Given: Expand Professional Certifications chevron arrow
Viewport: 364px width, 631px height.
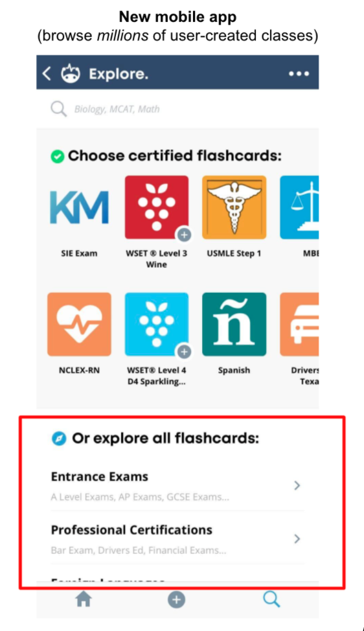Looking at the screenshot, I should pos(297,539).
